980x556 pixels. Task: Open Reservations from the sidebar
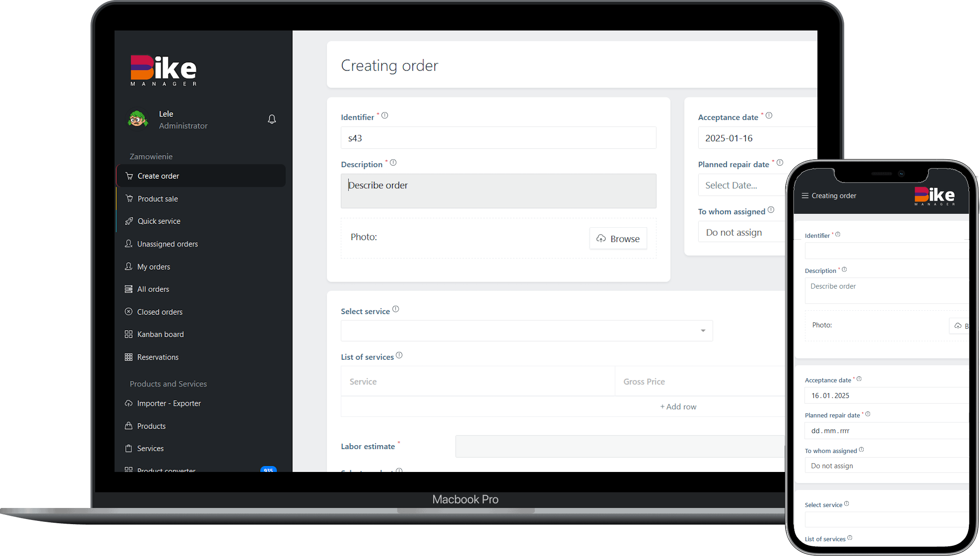[157, 357]
